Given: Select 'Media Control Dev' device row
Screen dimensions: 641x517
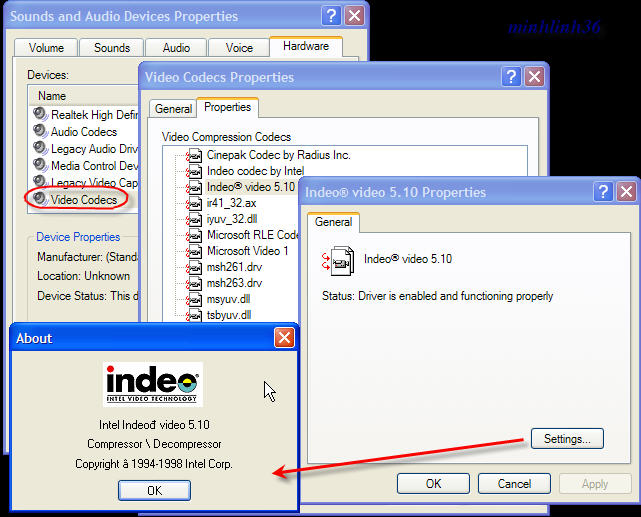Looking at the screenshot, I should pos(85,166).
